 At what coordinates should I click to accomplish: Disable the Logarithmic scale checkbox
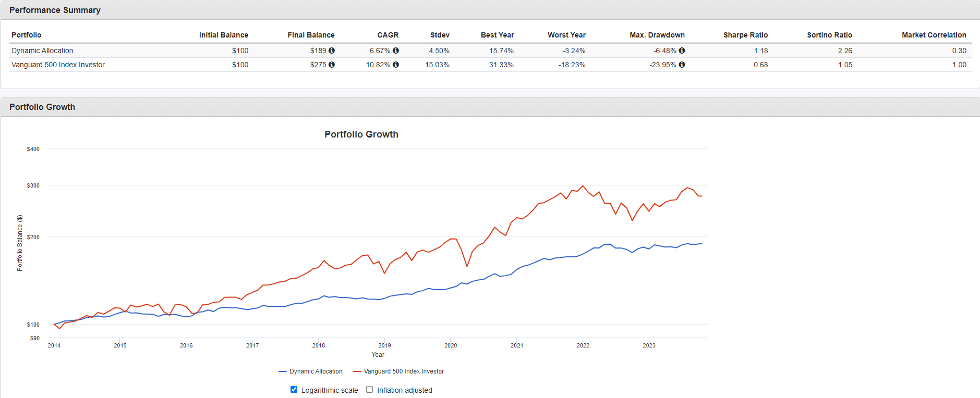294,390
